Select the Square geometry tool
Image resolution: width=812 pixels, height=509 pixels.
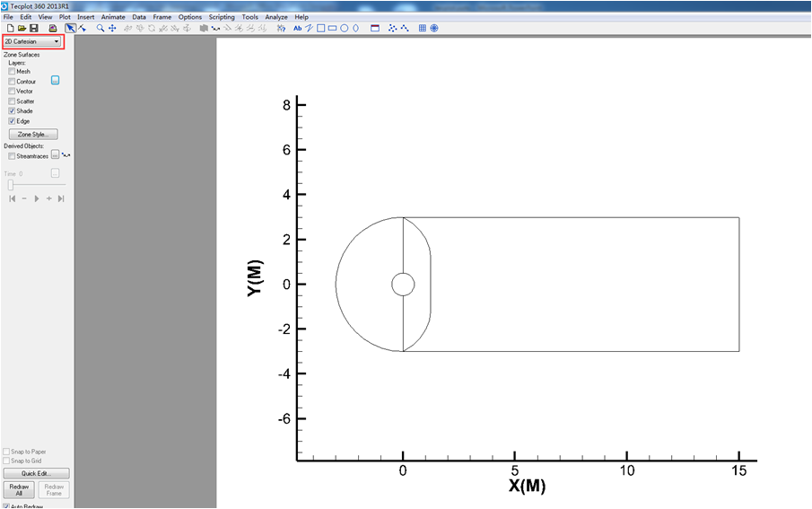coord(320,28)
